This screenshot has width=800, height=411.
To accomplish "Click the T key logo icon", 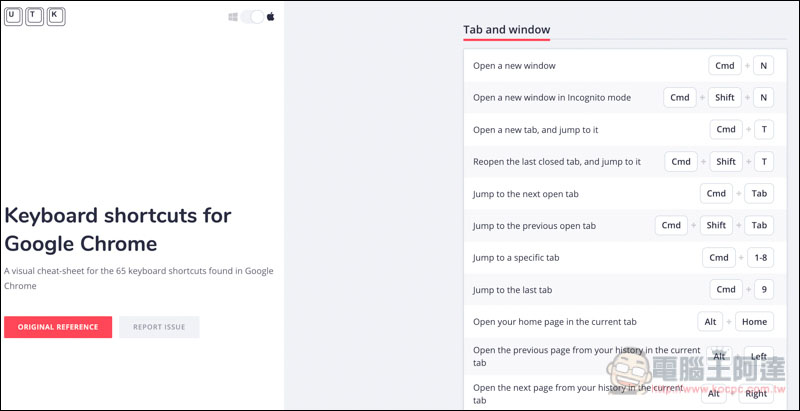I will point(34,17).
